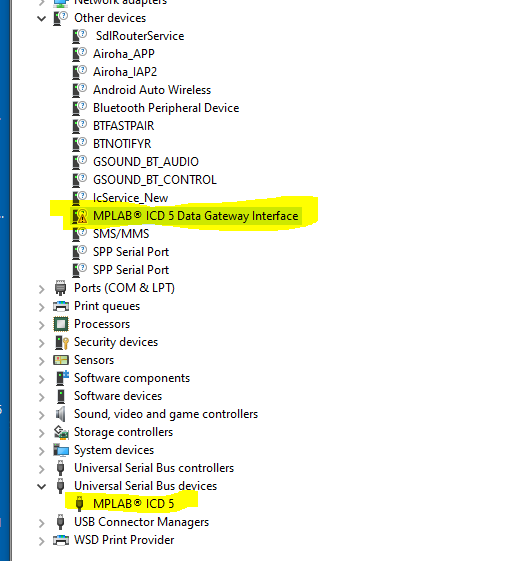
Task: Expand the Ports (COM & LPT) category
Action: click(x=42, y=289)
